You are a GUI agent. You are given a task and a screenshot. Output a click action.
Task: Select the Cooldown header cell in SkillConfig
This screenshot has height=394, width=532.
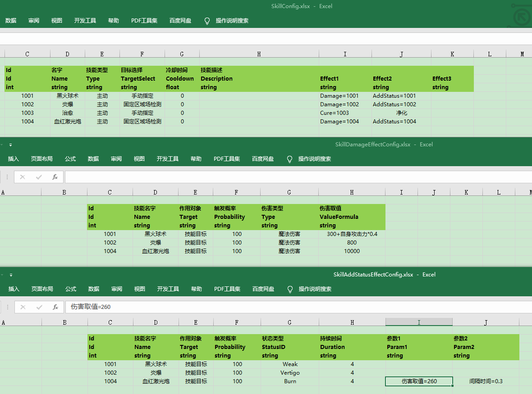coord(182,79)
